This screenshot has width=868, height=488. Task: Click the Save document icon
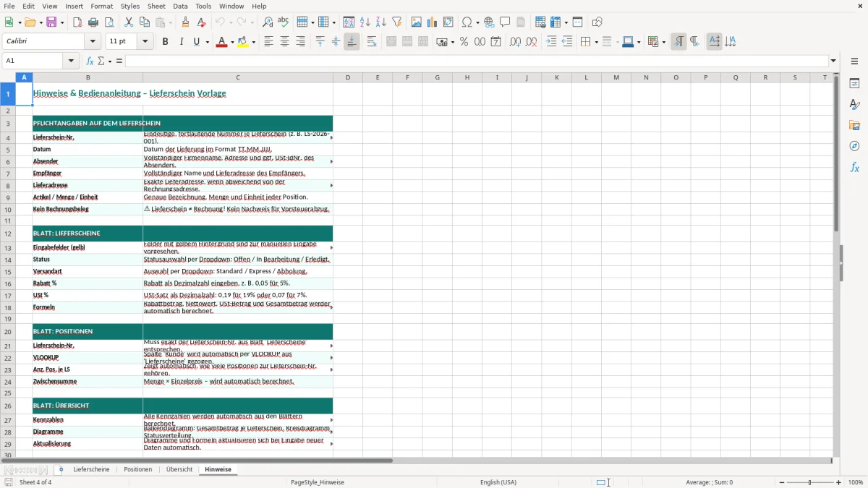click(x=51, y=22)
